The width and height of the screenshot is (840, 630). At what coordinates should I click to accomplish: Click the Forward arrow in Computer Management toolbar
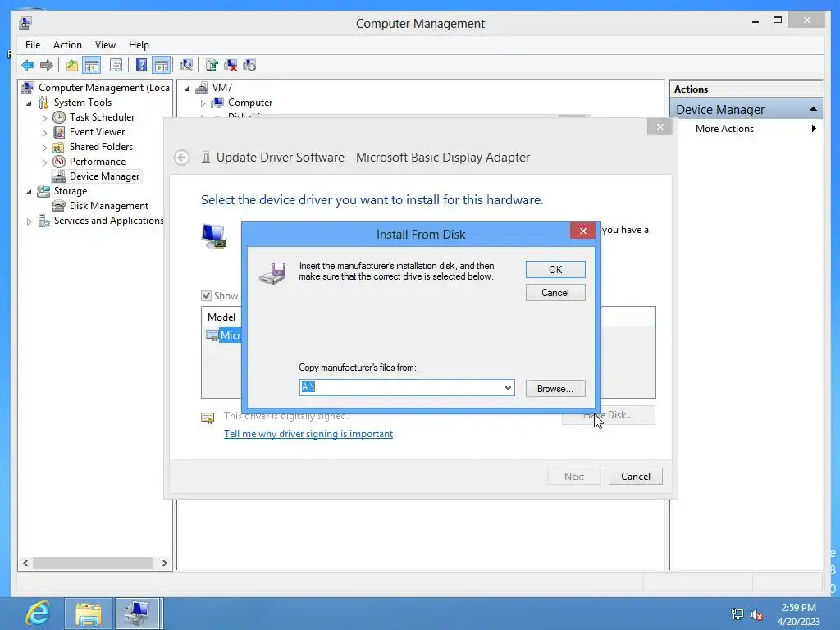47,66
